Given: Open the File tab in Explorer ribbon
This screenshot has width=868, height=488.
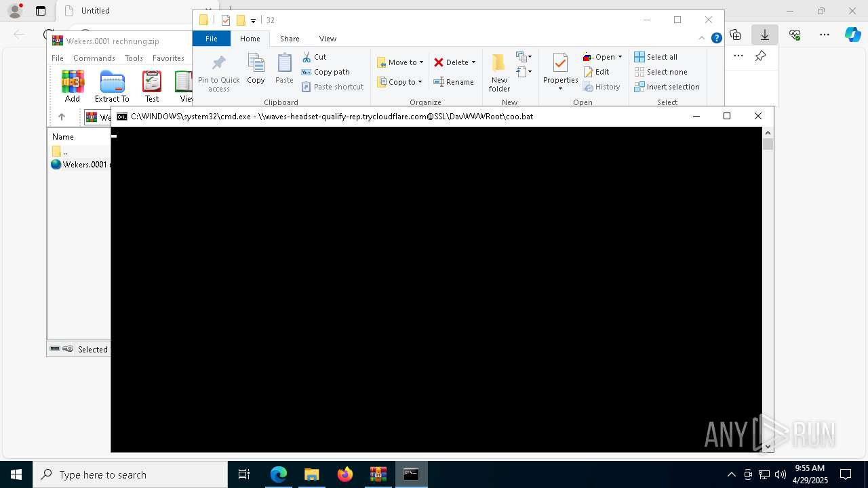Looking at the screenshot, I should pos(212,39).
